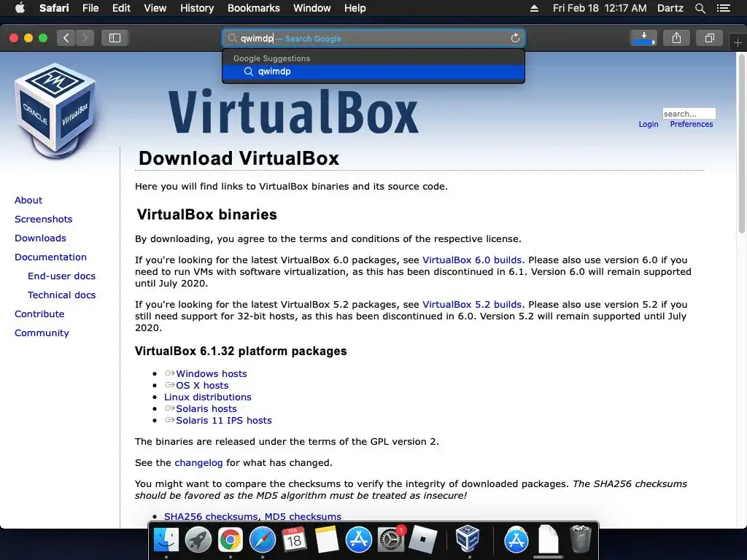Image resolution: width=747 pixels, height=560 pixels.
Task: Go to the Downloads page in the sidebar
Action: tap(41, 238)
